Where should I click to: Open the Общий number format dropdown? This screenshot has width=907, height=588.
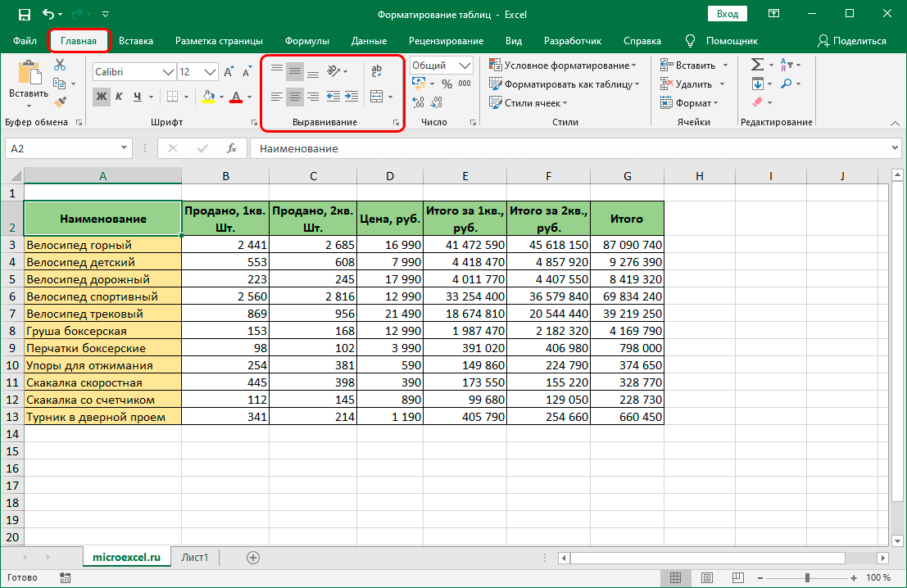click(x=466, y=66)
